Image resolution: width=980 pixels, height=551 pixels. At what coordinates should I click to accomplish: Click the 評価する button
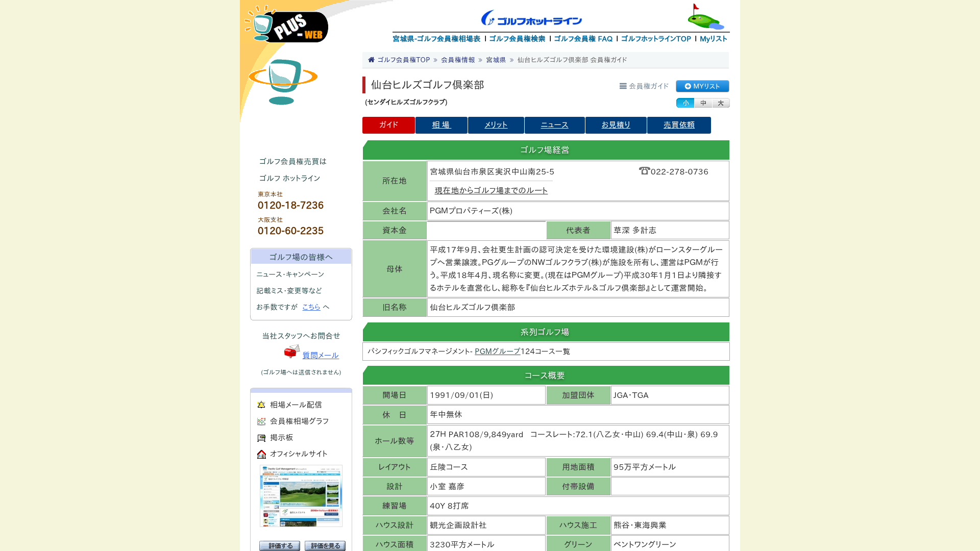[x=280, y=546]
